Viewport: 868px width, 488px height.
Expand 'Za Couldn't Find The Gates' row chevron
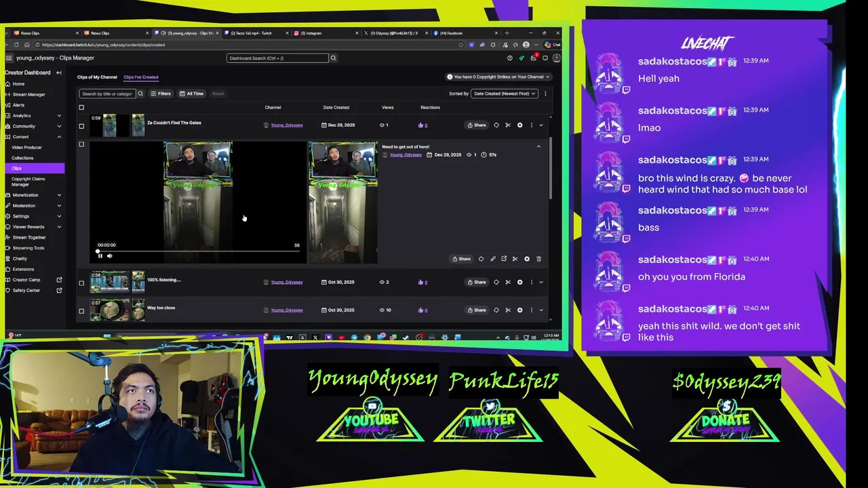541,125
